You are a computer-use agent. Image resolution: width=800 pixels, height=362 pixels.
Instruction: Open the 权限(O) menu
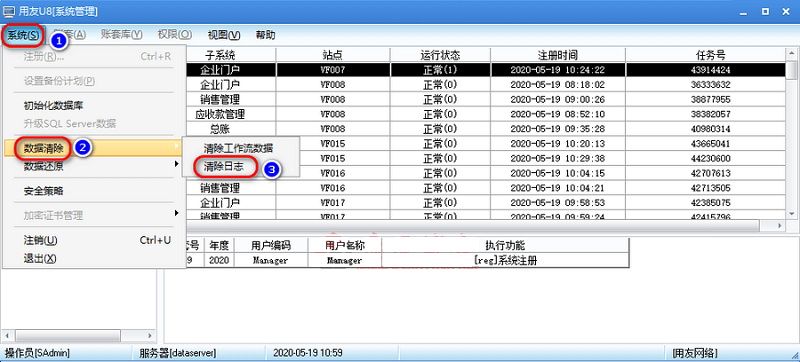(174, 35)
